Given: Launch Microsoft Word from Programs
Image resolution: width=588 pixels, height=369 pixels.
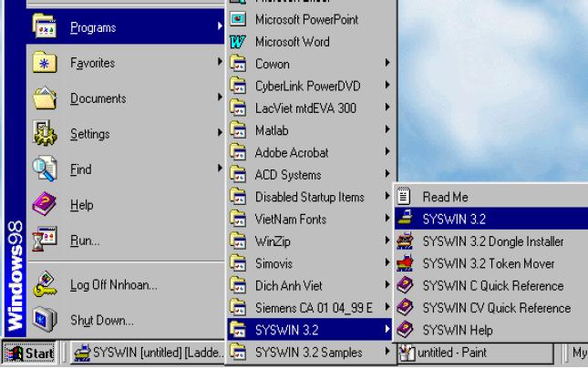Looking at the screenshot, I should pos(310,42).
